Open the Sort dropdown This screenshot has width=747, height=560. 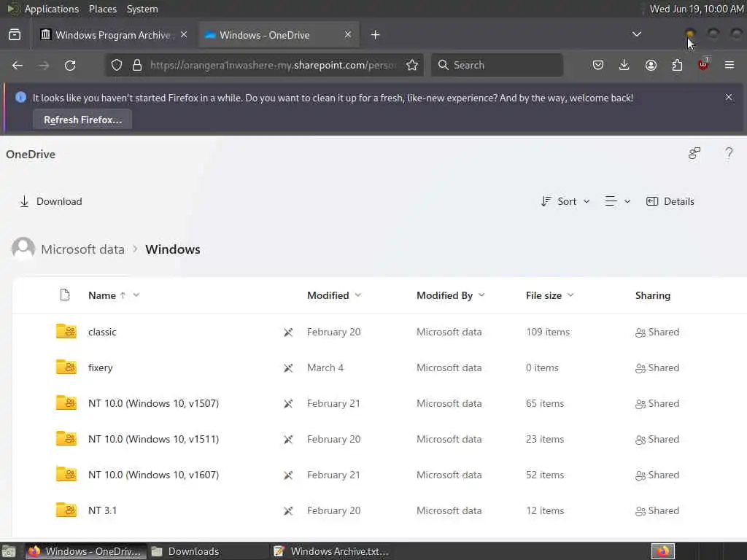(565, 201)
